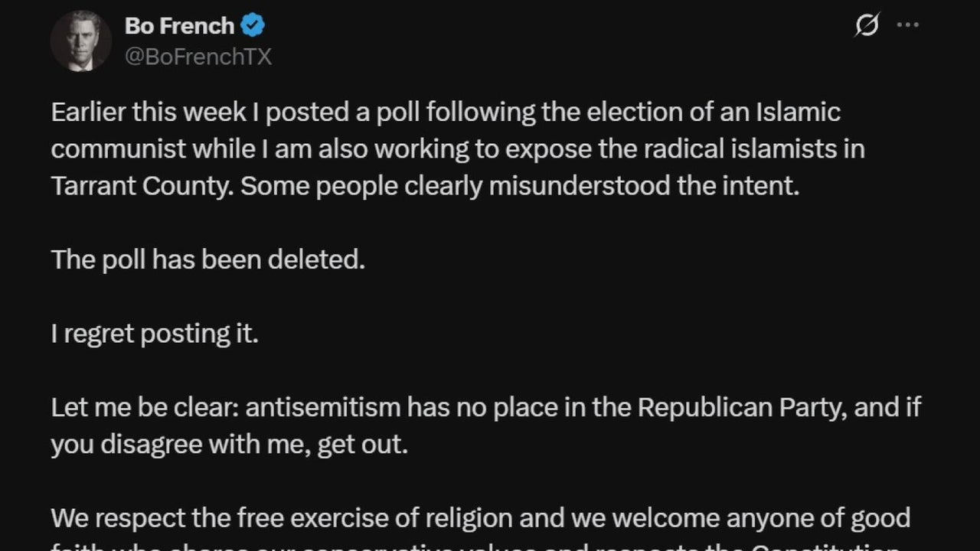Image resolution: width=980 pixels, height=551 pixels.
Task: Click the "Bo French" display name
Action: pyautogui.click(x=179, y=26)
